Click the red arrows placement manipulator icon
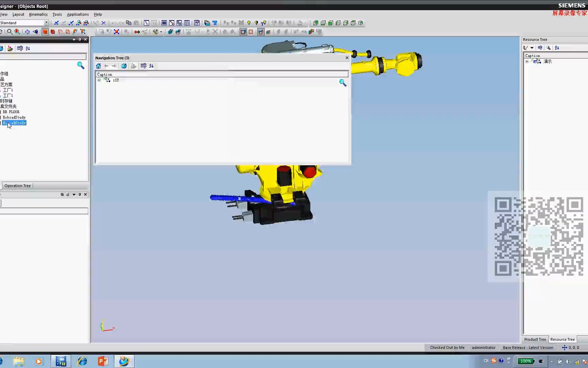The width and height of the screenshot is (588, 368). coord(137,32)
